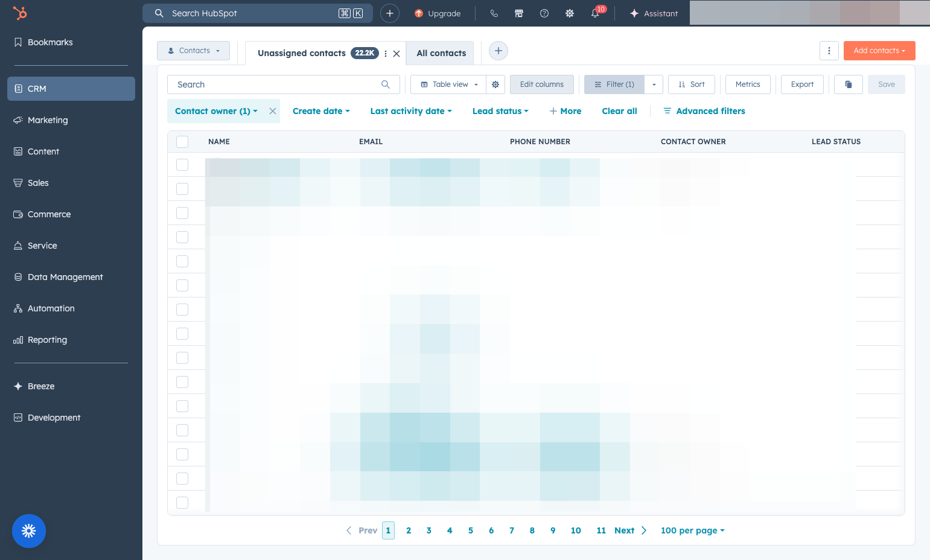Open the Table view dropdown
Image resolution: width=930 pixels, height=560 pixels.
tap(448, 84)
